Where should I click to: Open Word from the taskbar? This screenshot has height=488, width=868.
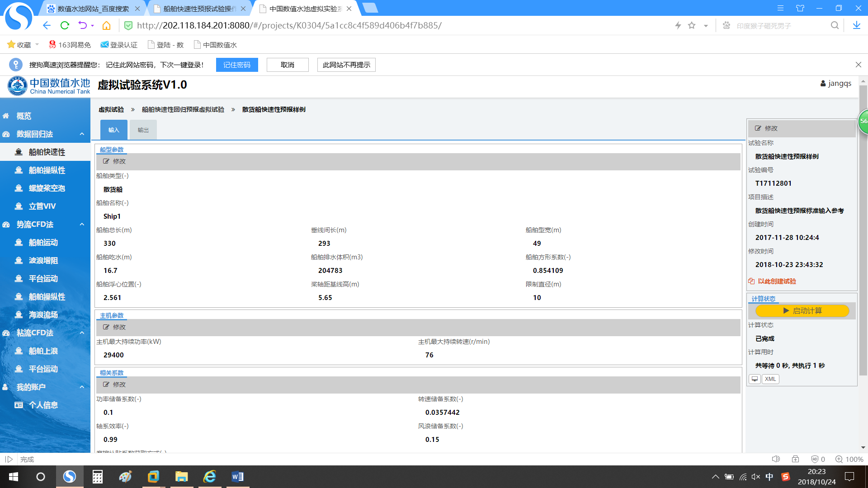click(237, 477)
